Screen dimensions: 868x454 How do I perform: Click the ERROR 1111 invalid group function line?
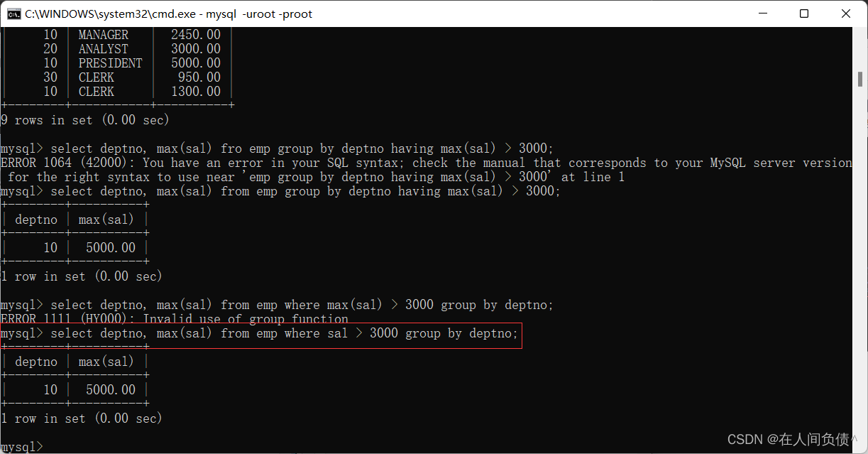175,319
